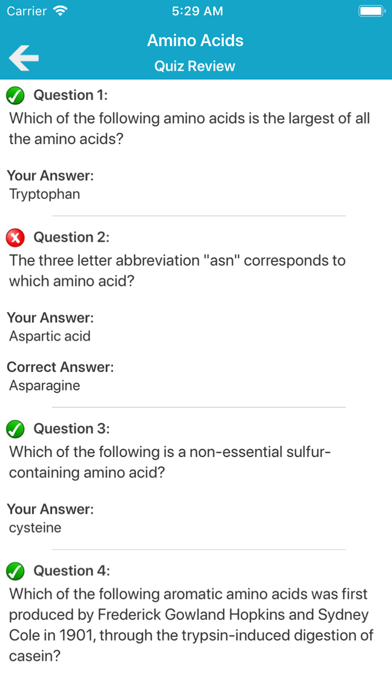Click the Question 4 heading
Image resolution: width=392 pixels, height=696 pixels.
point(71,571)
